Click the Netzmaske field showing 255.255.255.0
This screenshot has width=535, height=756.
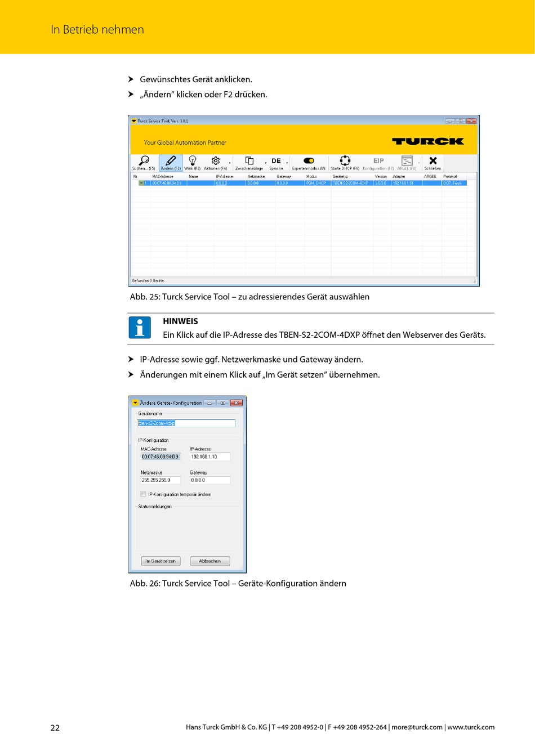[x=160, y=480]
